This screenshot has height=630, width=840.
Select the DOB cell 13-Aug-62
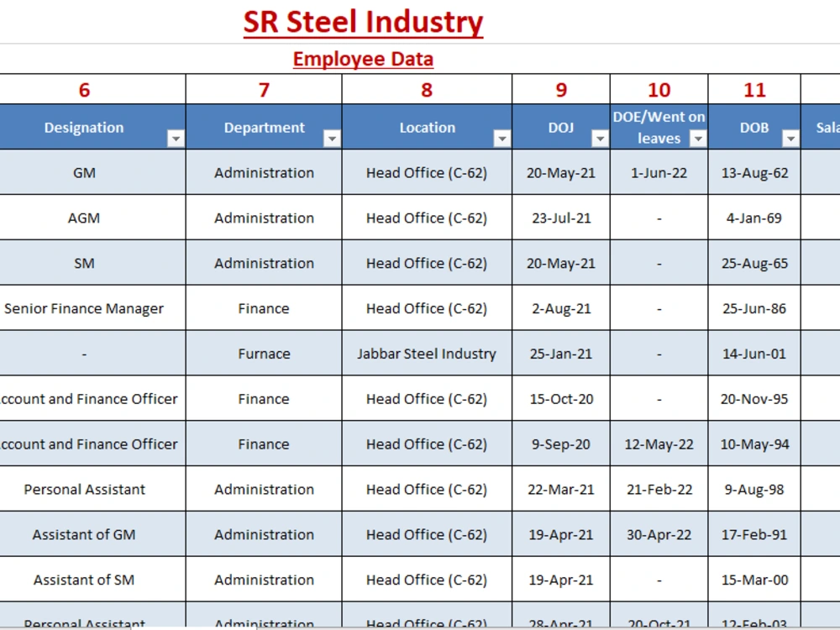pyautogui.click(x=754, y=172)
